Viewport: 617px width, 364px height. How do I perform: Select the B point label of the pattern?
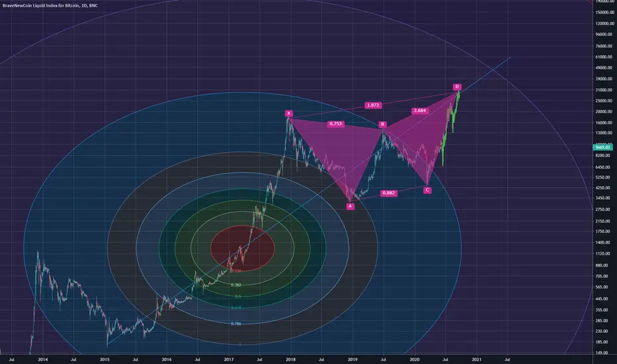[x=383, y=124]
